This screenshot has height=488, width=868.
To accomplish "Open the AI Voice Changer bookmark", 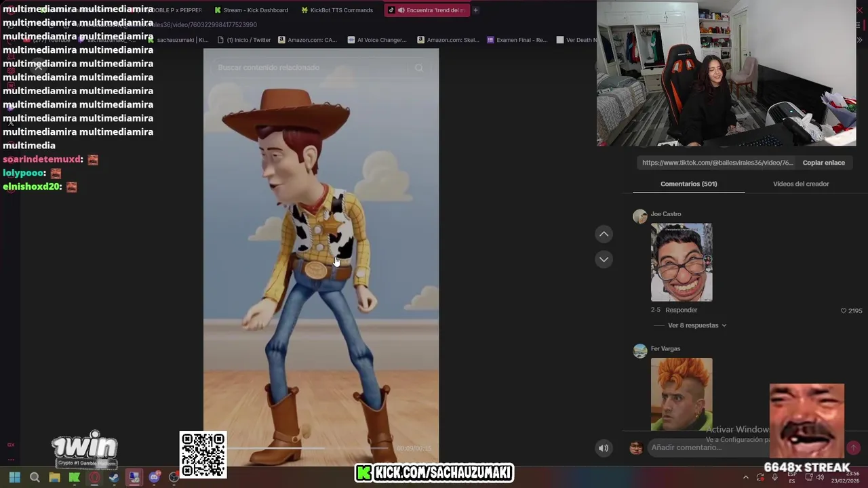I will pos(377,40).
